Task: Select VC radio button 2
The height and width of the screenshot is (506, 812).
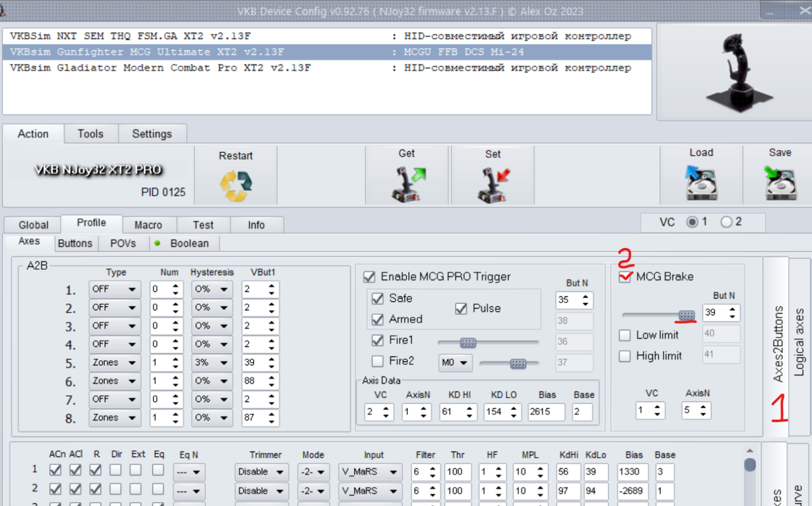Action: coord(726,222)
